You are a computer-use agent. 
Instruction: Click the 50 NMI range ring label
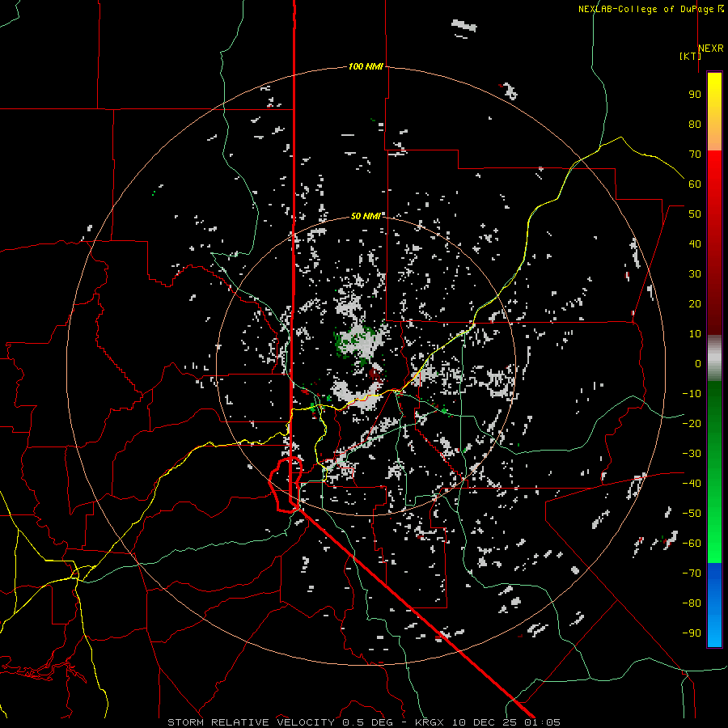pyautogui.click(x=366, y=216)
